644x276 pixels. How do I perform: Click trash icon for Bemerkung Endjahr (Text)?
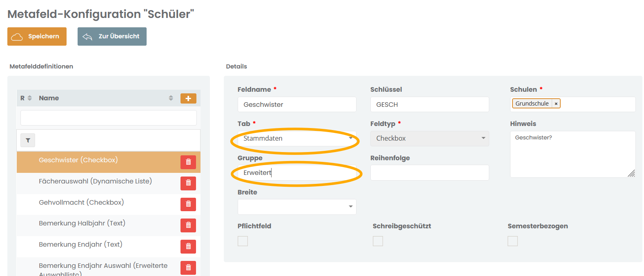point(188,246)
